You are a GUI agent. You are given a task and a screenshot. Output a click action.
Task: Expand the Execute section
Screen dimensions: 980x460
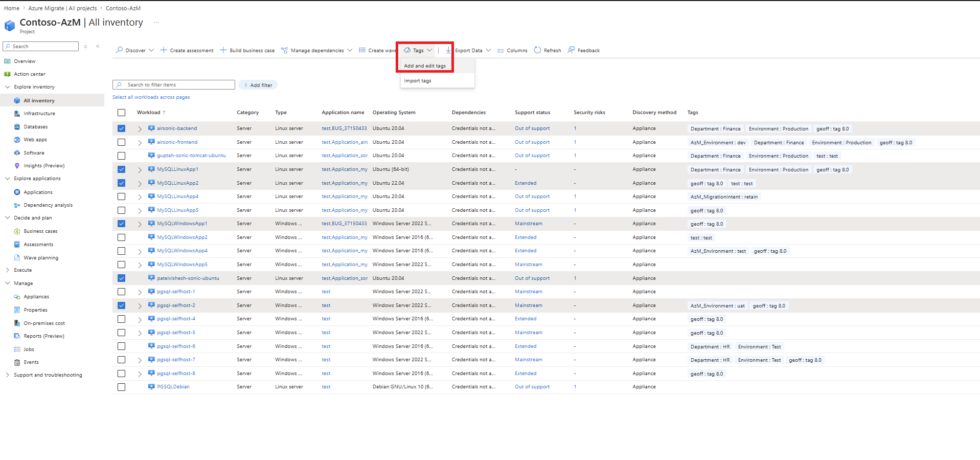(8, 270)
